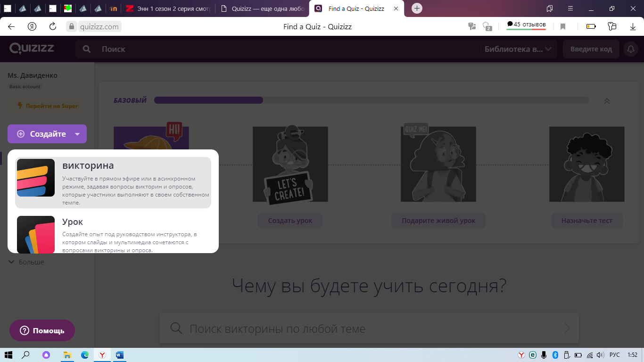Open the clock showing 1:52
644x362 pixels.
tap(633, 355)
